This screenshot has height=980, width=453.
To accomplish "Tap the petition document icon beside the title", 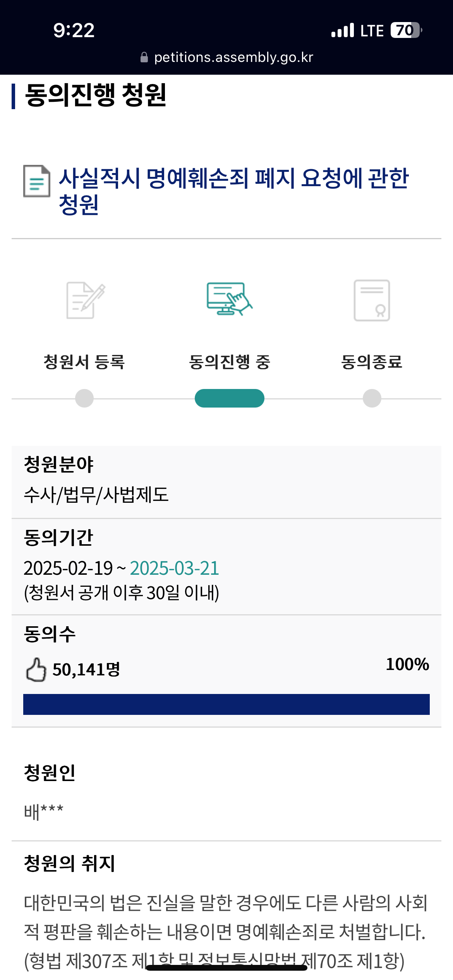I will 37,181.
